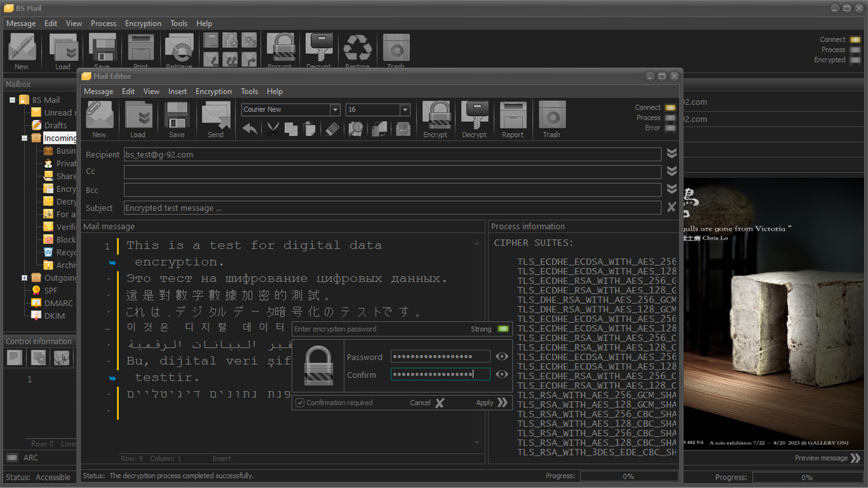Click Cancel in the password dialog
Screen dimensions: 868x488
[x=426, y=403]
